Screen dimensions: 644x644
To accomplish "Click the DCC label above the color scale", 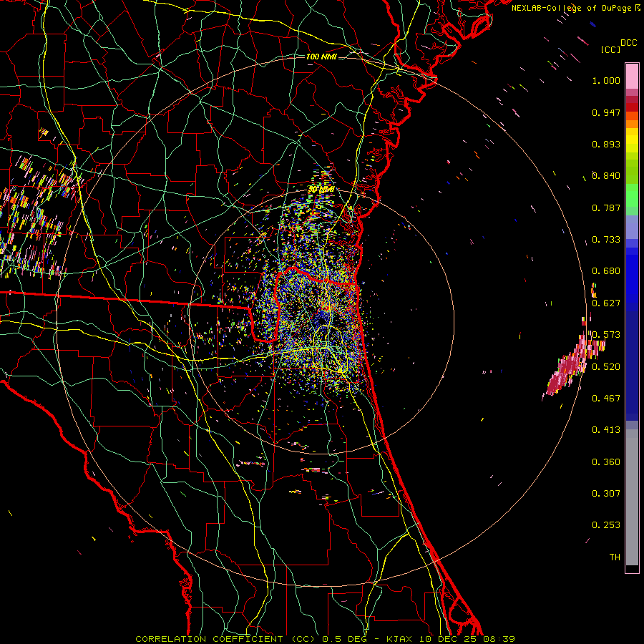I will pos(628,43).
